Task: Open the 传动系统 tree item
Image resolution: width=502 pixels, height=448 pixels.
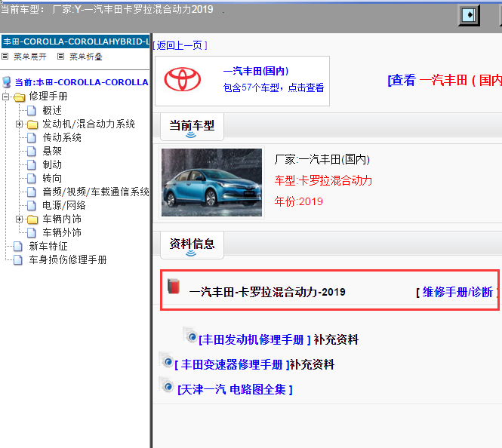Action: [62, 138]
